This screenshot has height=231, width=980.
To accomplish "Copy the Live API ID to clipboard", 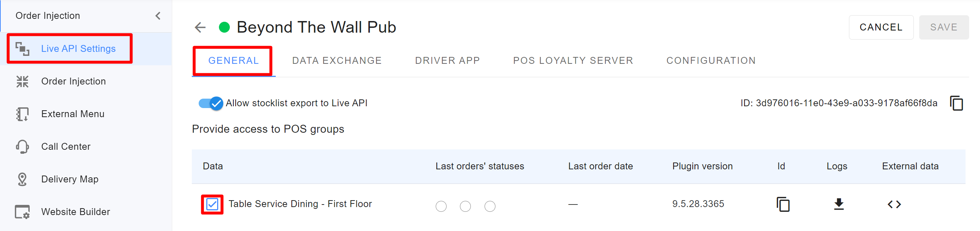I will (x=956, y=103).
